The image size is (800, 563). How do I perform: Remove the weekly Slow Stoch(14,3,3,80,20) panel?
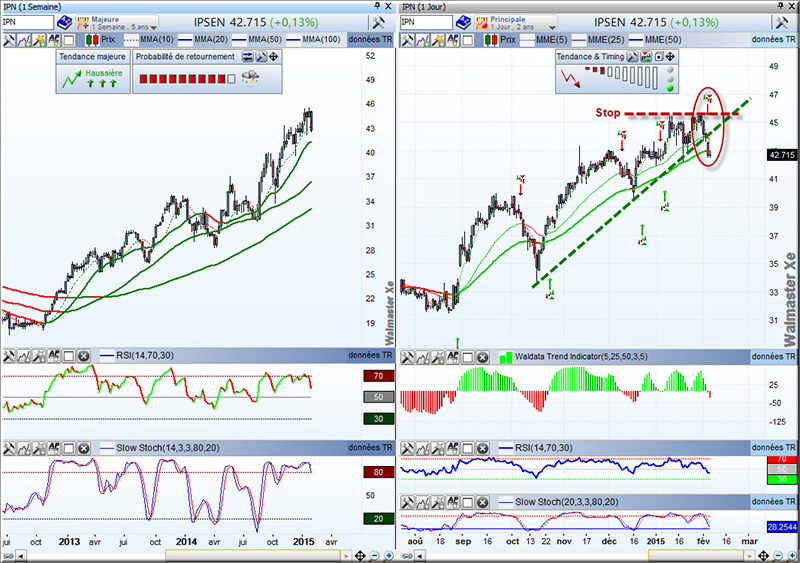point(84,448)
